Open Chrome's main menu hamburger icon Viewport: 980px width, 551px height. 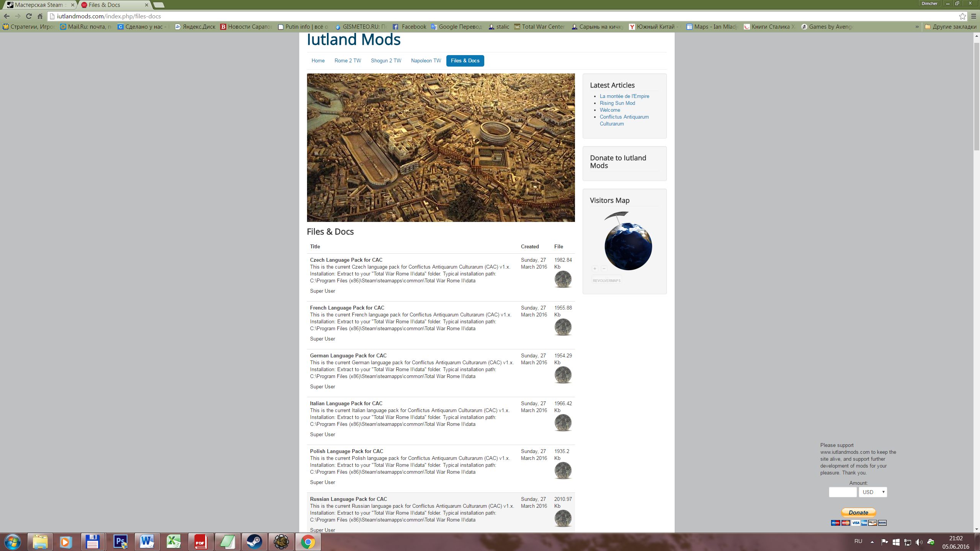click(974, 16)
